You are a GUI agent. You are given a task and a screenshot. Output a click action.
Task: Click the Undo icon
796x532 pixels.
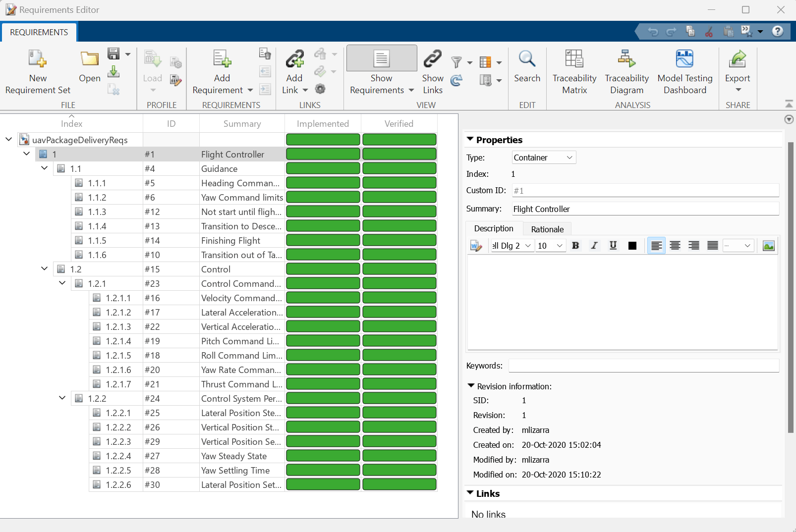coord(654,31)
